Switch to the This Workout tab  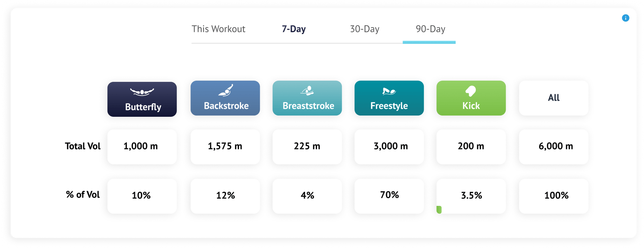coord(219,29)
